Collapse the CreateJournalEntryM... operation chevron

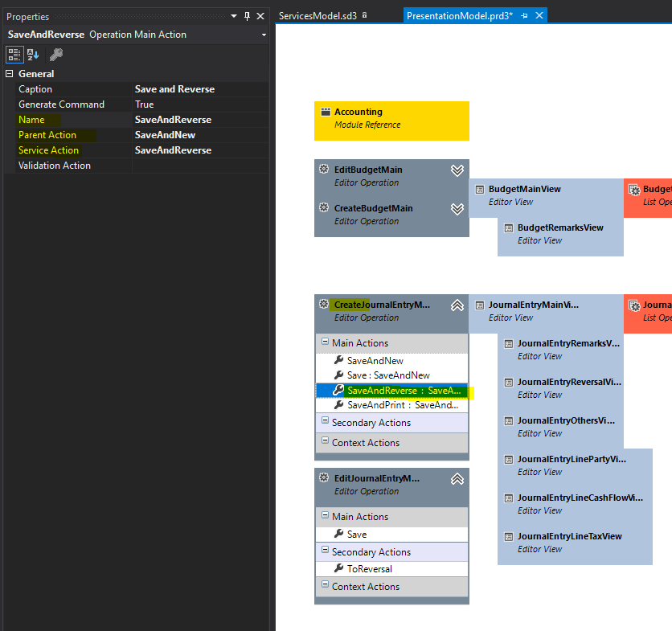tap(457, 305)
